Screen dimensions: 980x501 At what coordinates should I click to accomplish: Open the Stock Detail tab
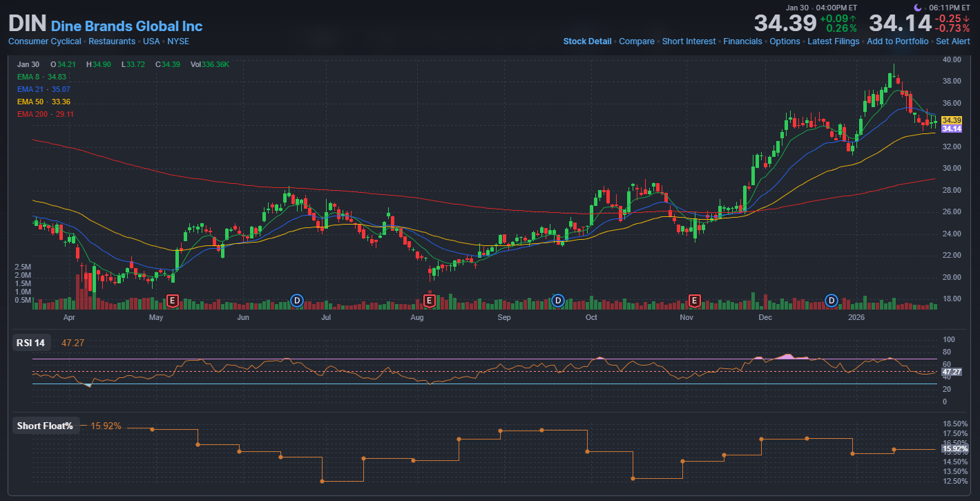[587, 41]
